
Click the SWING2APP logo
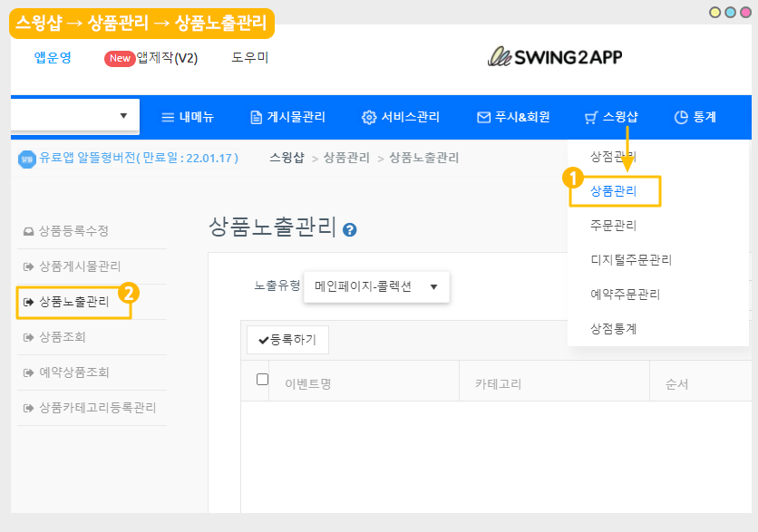(x=555, y=57)
